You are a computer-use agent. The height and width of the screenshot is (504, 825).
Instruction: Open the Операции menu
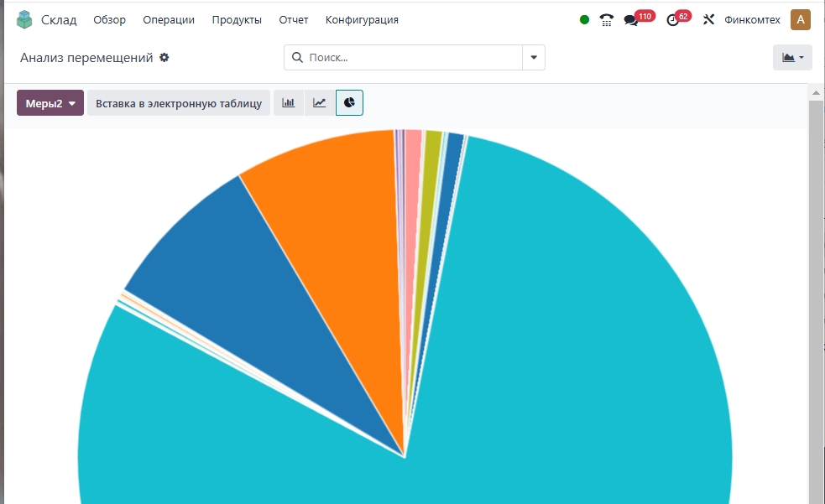click(x=169, y=20)
